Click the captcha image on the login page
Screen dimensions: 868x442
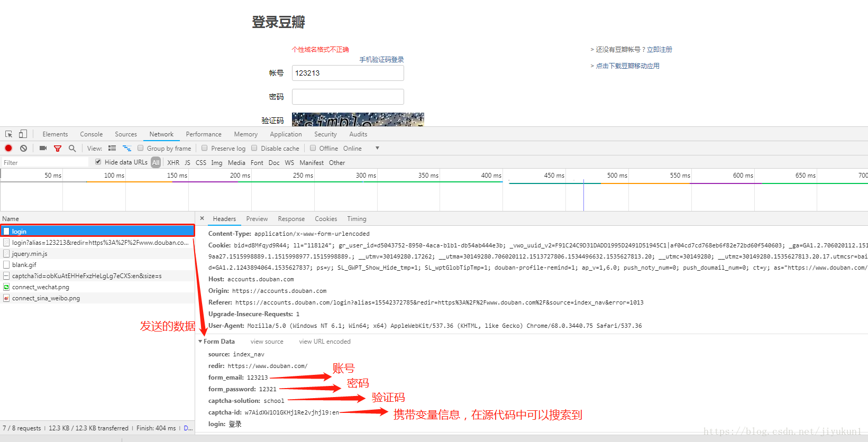[x=358, y=119]
